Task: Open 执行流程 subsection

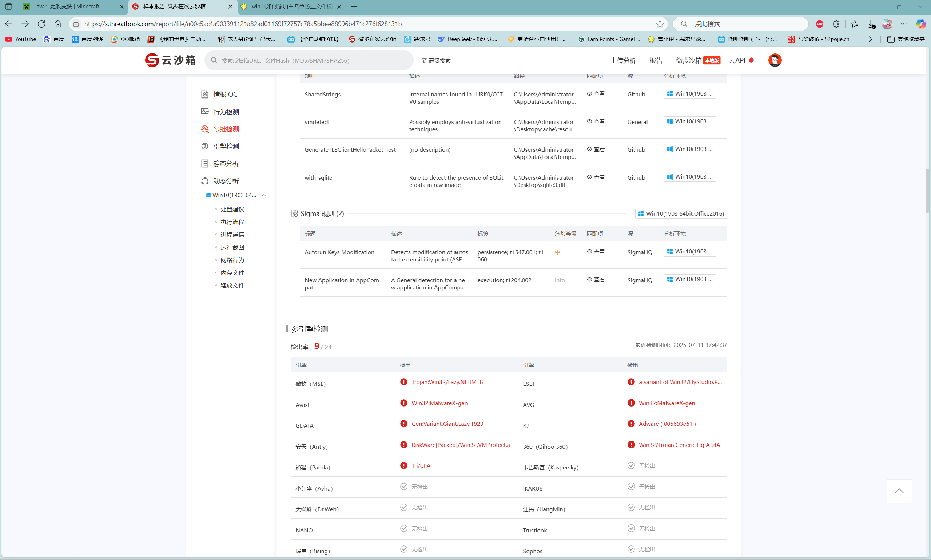Action: [232, 222]
